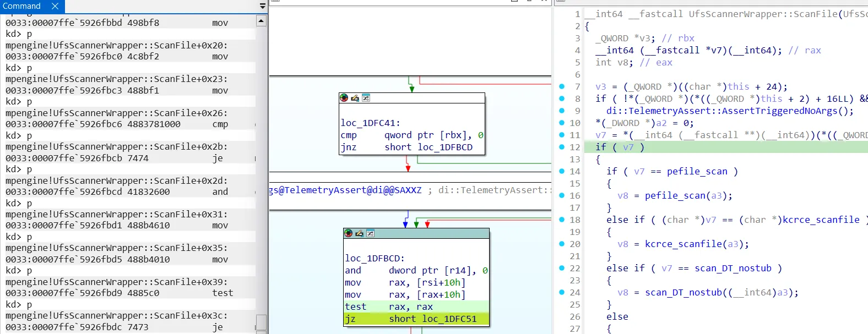Toggle breakpoint dot on pseudocode line 7
The height and width of the screenshot is (334, 868).
tap(562, 86)
